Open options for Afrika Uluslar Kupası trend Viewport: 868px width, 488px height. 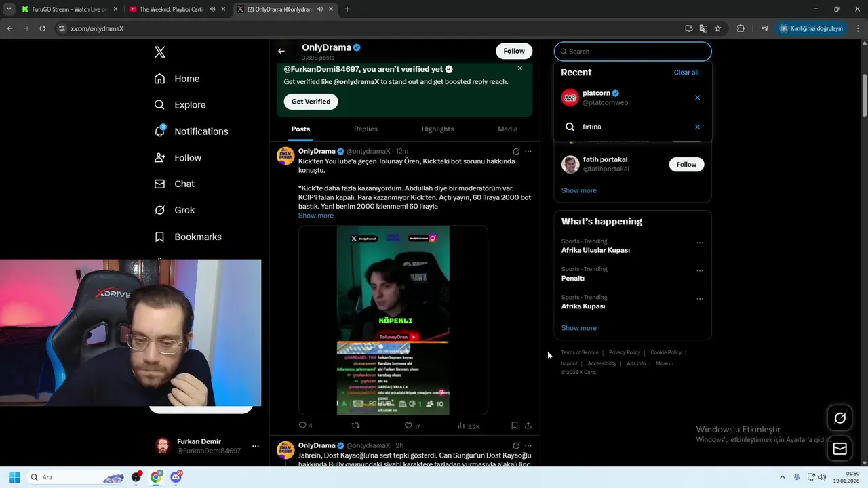click(700, 243)
